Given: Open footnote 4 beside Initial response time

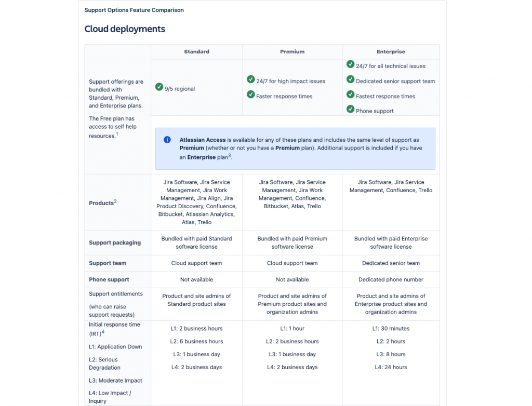Looking at the screenshot, I should 103,332.
